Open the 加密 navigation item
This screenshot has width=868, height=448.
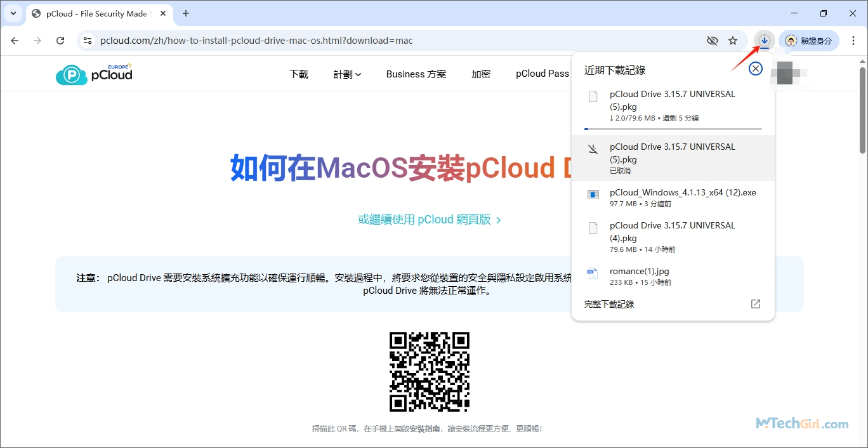pyautogui.click(x=481, y=74)
